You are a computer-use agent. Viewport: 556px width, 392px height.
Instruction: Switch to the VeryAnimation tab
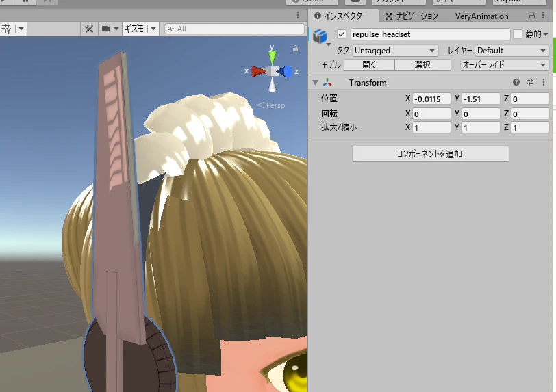click(481, 16)
